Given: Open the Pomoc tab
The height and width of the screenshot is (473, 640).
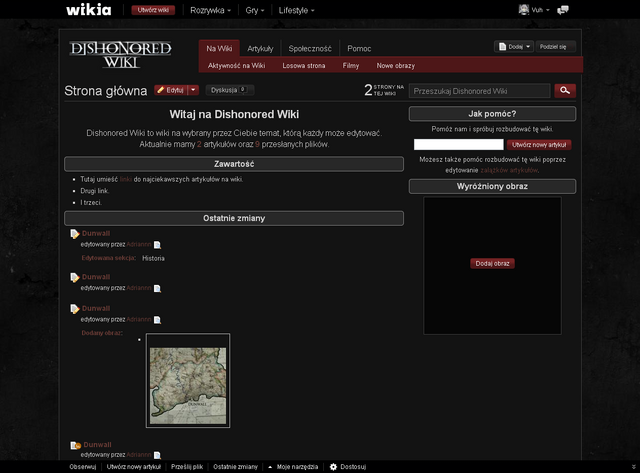Looking at the screenshot, I should (359, 49).
